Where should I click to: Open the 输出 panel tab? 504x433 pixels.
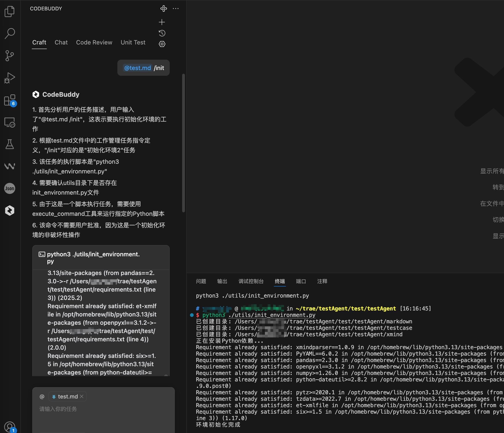tap(222, 281)
